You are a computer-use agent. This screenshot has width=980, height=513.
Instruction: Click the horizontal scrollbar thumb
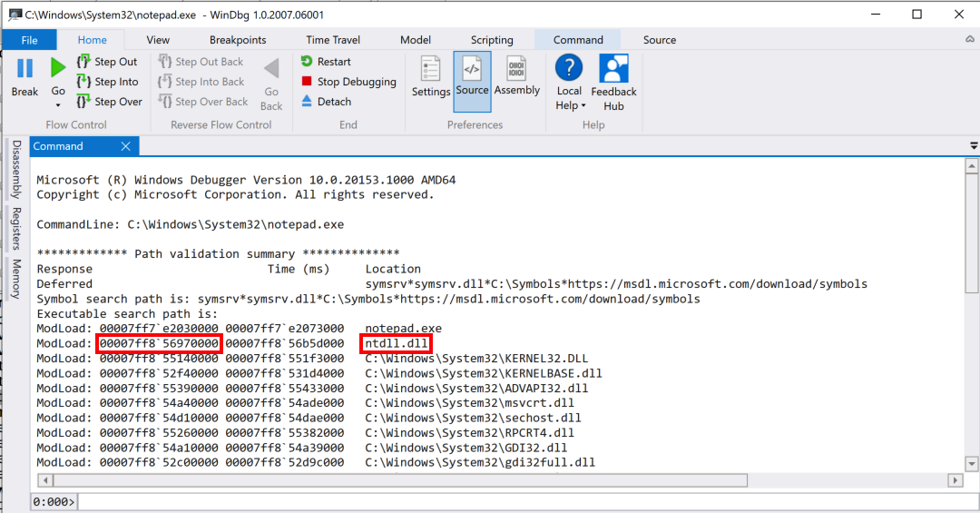point(401,480)
